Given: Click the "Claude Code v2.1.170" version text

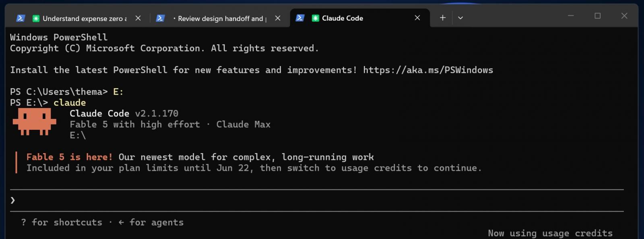Looking at the screenshot, I should tap(124, 114).
